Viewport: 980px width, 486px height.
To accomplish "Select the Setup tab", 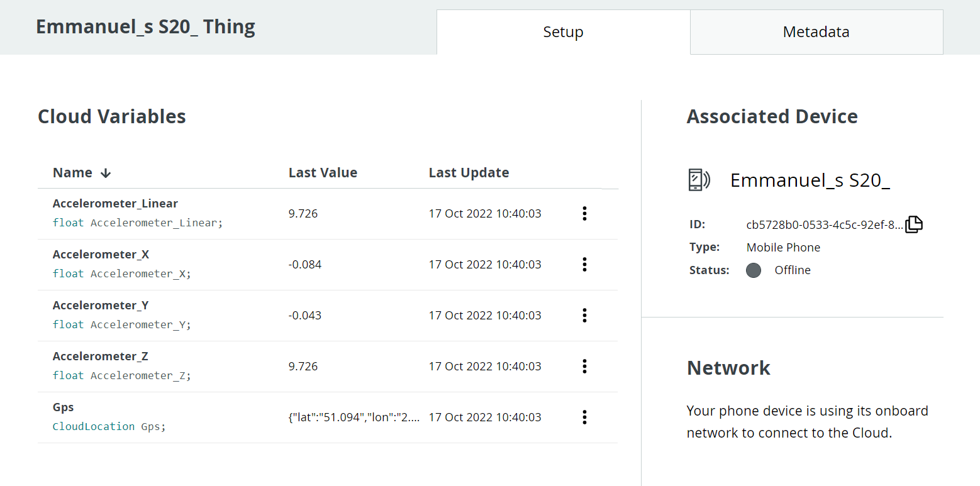I will pyautogui.click(x=563, y=32).
